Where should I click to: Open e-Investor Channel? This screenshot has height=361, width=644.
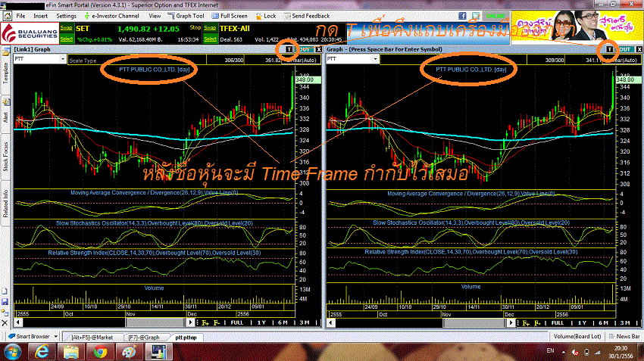pyautogui.click(x=111, y=16)
